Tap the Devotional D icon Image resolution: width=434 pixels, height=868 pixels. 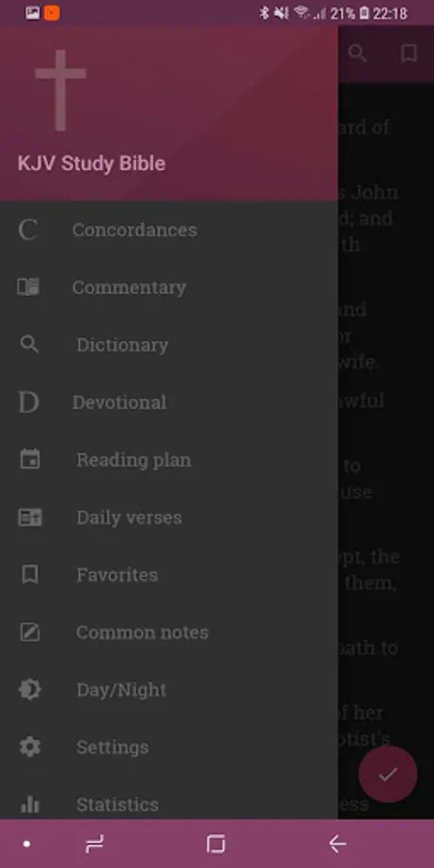pos(28,402)
